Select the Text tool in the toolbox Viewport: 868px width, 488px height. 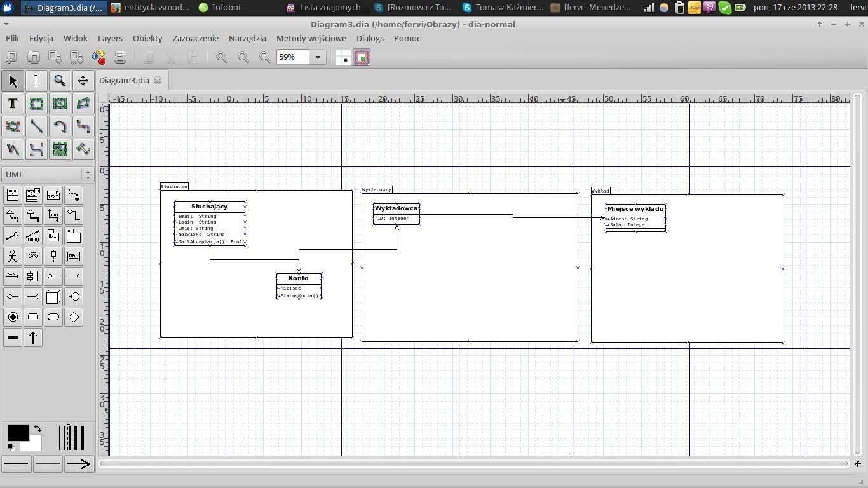click(13, 104)
